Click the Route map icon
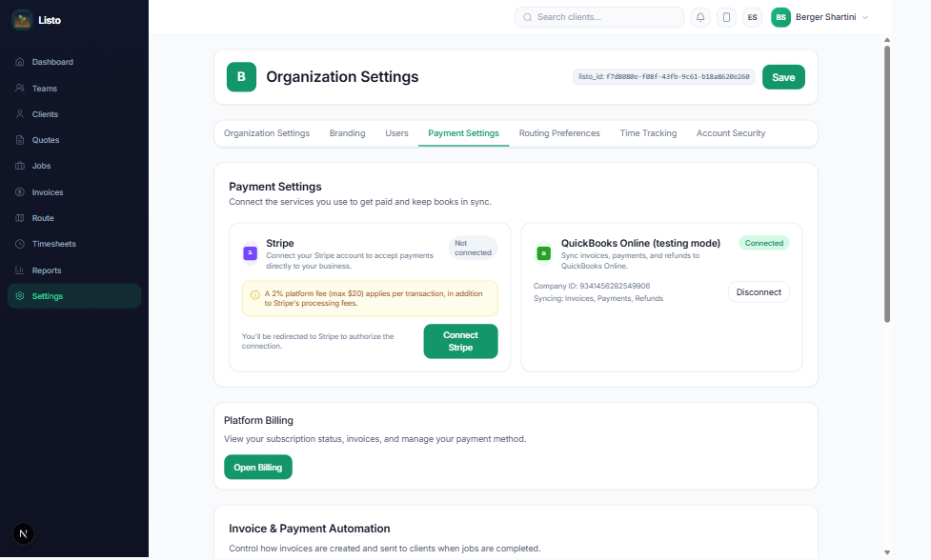 pos(20,218)
